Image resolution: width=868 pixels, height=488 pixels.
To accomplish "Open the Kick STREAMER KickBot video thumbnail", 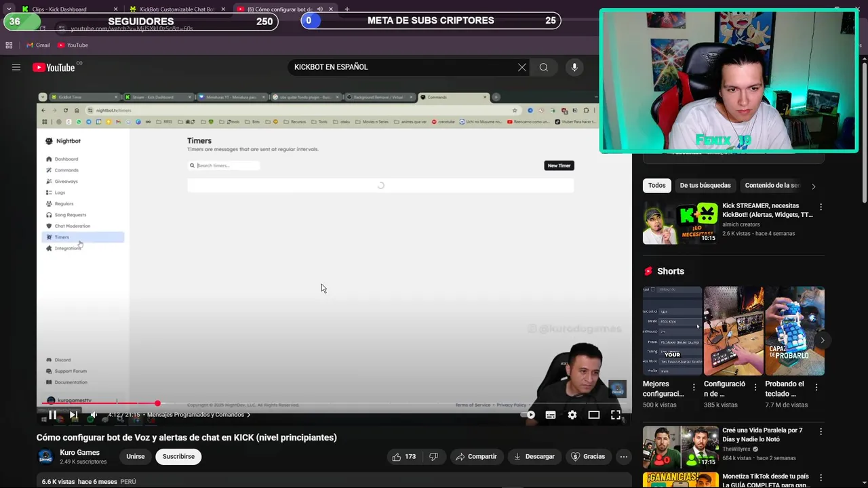I will 680,223.
